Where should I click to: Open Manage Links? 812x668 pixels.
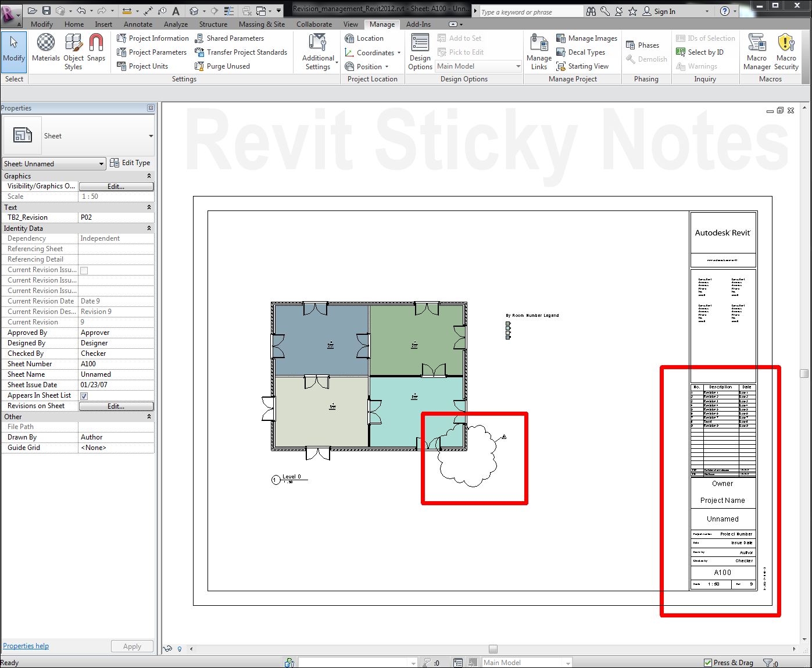tap(539, 52)
